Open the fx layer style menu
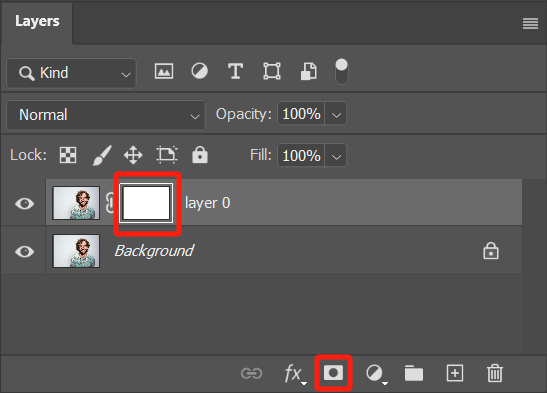This screenshot has width=547, height=393. [x=295, y=374]
